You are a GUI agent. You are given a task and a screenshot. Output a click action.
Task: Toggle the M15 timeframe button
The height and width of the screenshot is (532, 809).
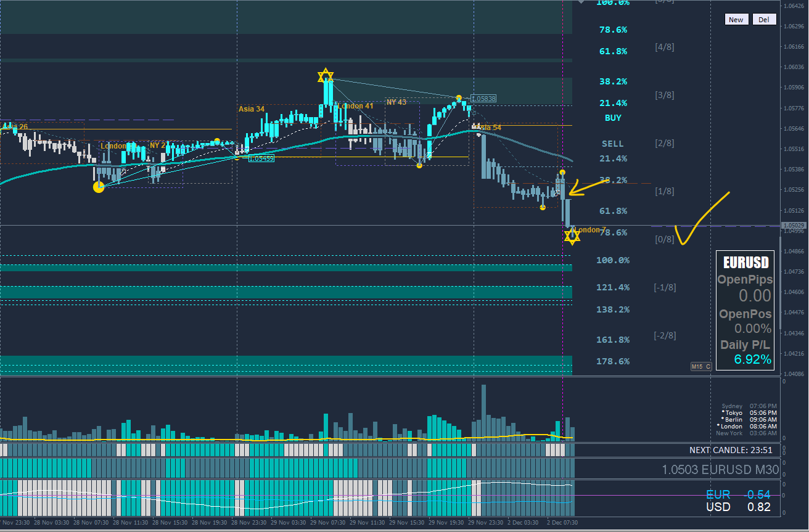pos(697,367)
